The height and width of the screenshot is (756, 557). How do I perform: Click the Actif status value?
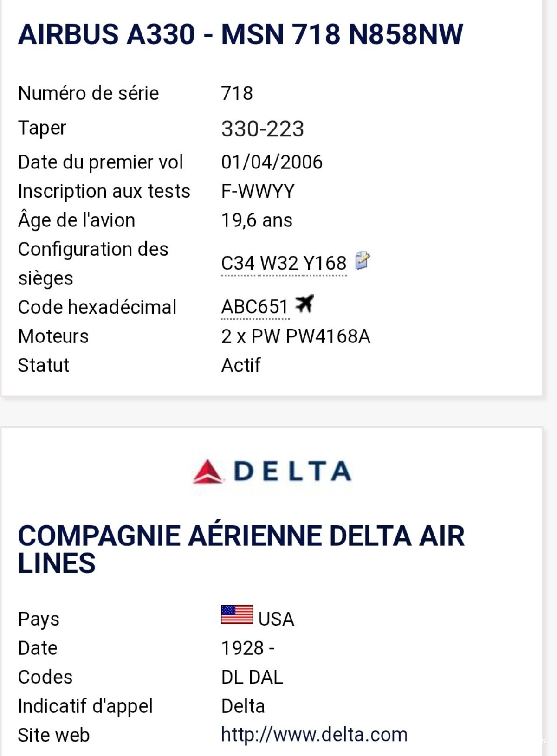point(240,365)
